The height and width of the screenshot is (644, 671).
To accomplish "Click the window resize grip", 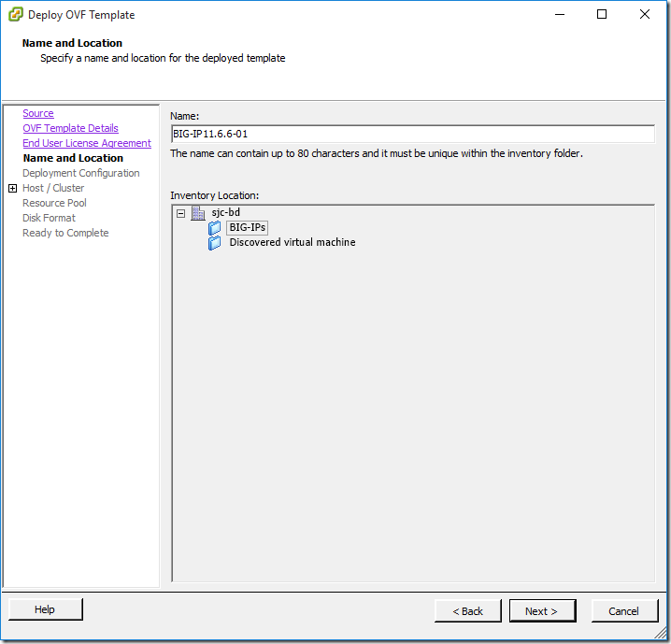I will pos(660,633).
